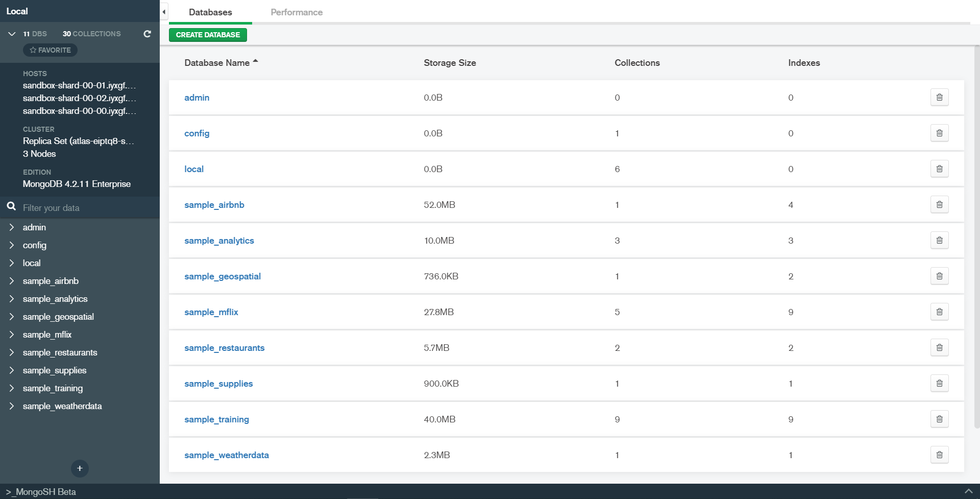Open sample_supplies database link
980x499 pixels.
[218, 384]
